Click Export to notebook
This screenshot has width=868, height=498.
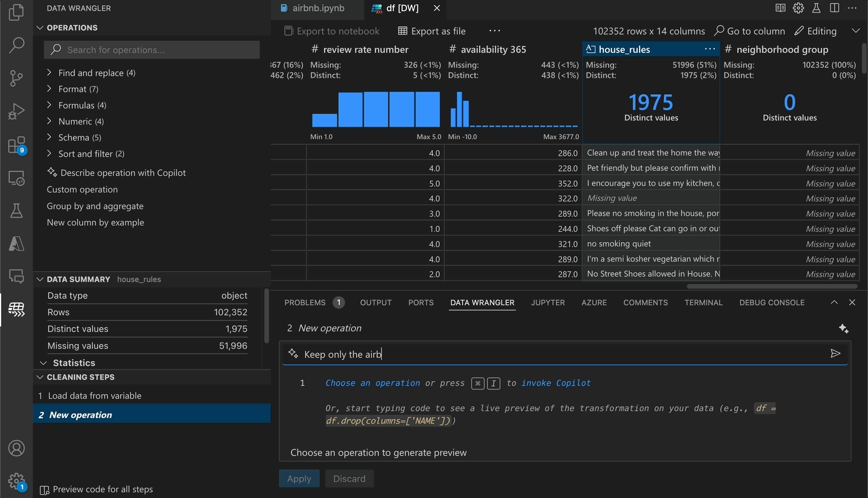click(332, 31)
